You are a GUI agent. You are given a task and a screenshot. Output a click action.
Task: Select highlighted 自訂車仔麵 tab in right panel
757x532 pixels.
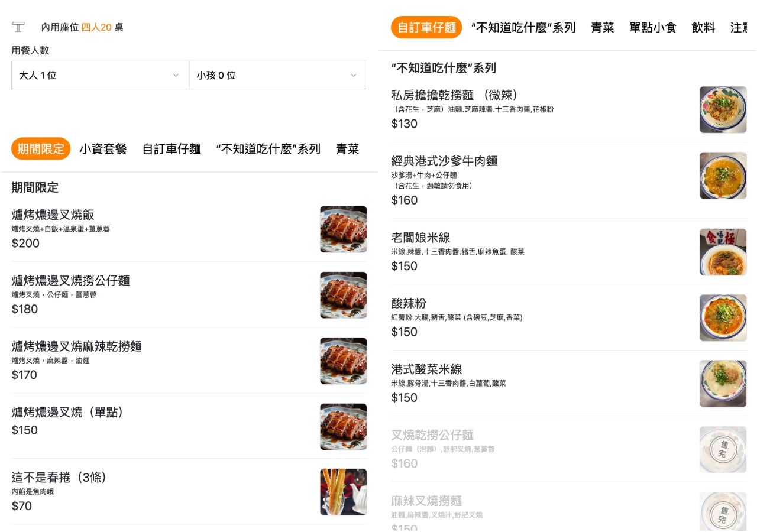tap(426, 27)
